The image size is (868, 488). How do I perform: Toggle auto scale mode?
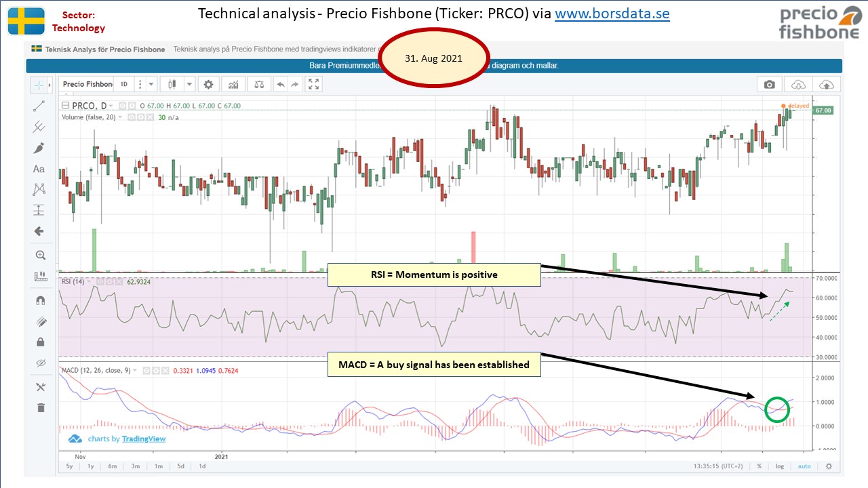(804, 466)
